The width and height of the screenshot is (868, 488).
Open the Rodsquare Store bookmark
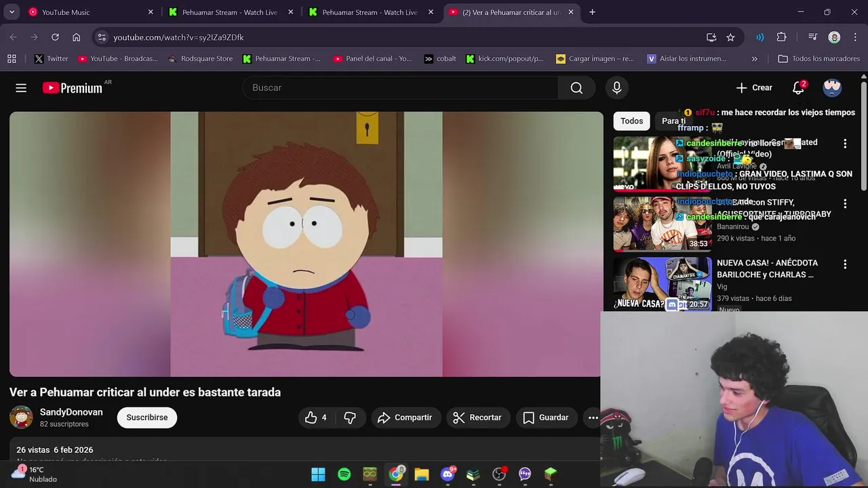tap(200, 59)
